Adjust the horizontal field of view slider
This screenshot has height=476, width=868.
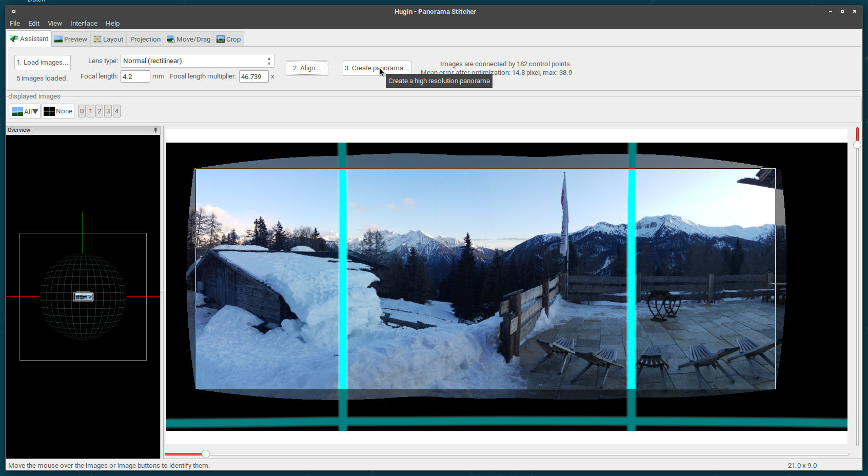click(x=506, y=454)
